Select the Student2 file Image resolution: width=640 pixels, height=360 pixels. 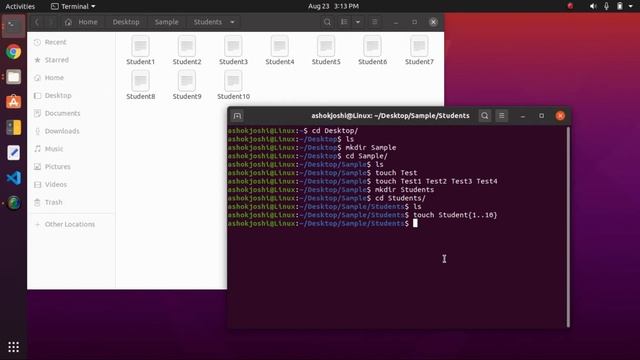coord(187,51)
